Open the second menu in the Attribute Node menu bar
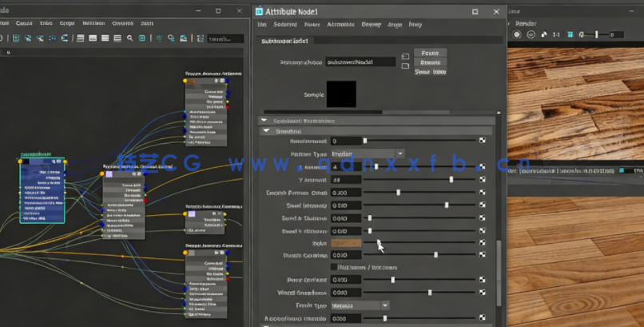Image resolution: width=644 pixels, height=327 pixels. click(x=285, y=25)
